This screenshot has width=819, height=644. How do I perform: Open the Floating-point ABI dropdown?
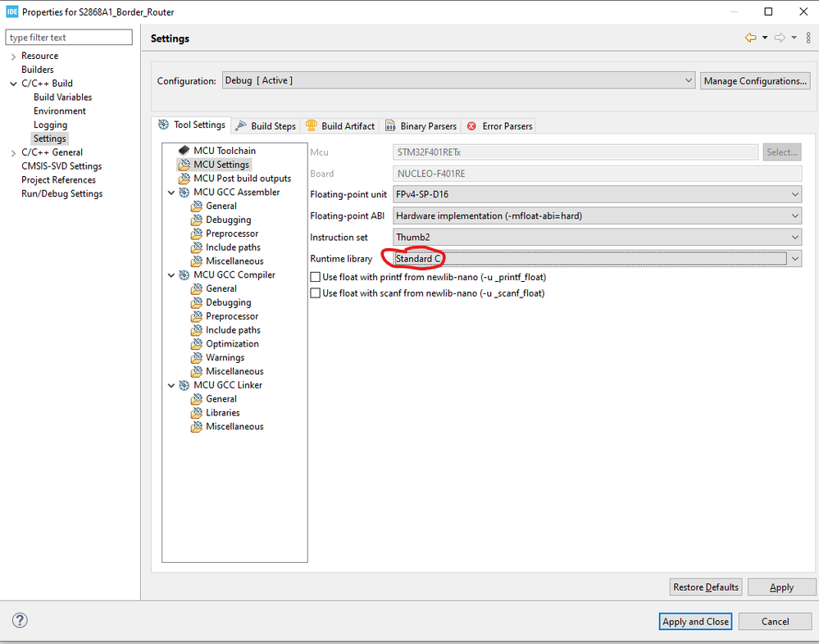[597, 215]
